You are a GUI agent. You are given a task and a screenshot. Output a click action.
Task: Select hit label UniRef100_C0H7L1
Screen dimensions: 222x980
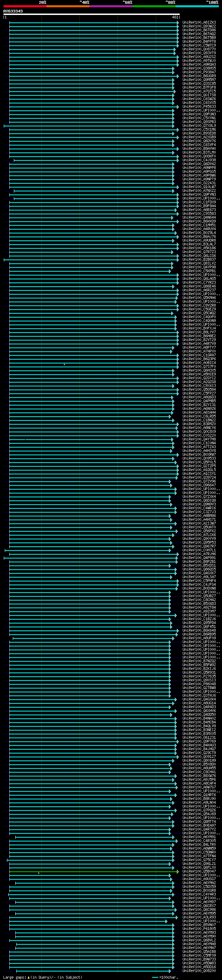click(199, 550)
